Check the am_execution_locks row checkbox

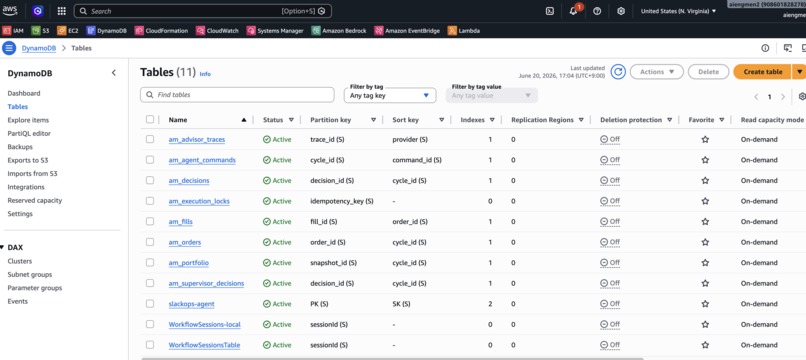(x=150, y=201)
